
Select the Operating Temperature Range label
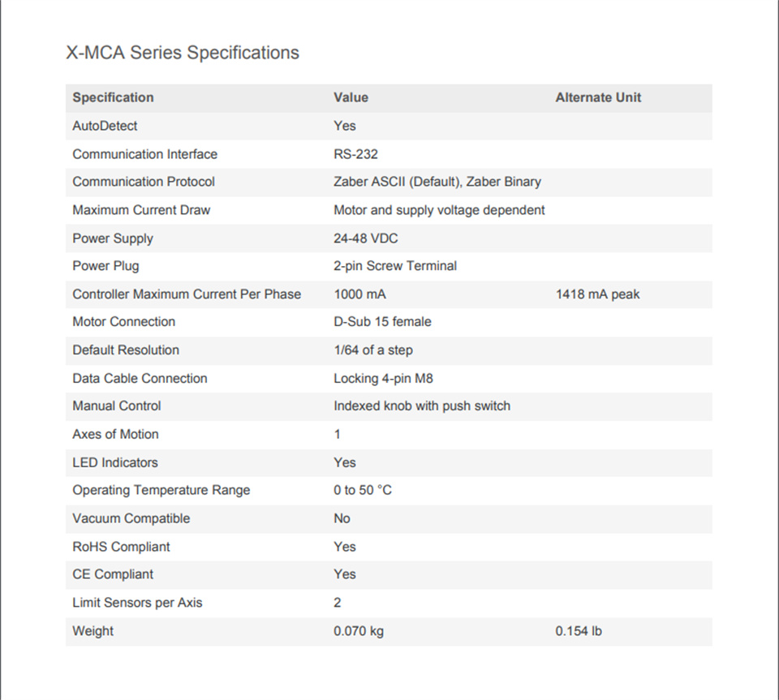click(161, 490)
